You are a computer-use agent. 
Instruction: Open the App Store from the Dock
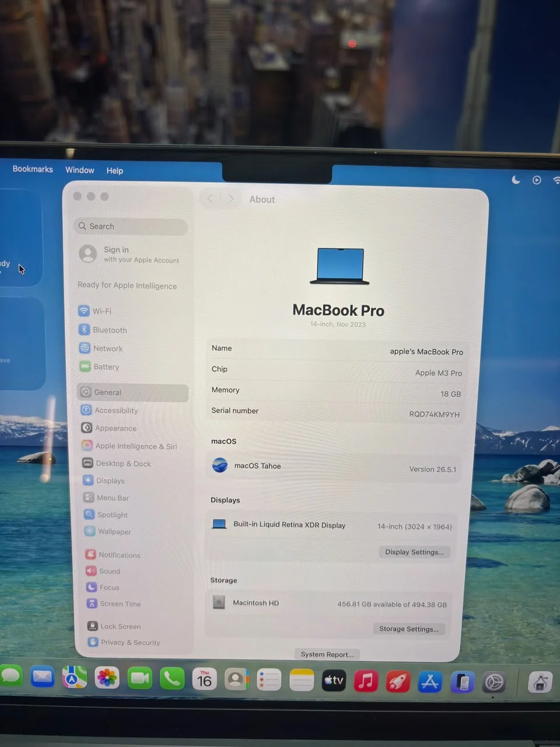(x=430, y=682)
